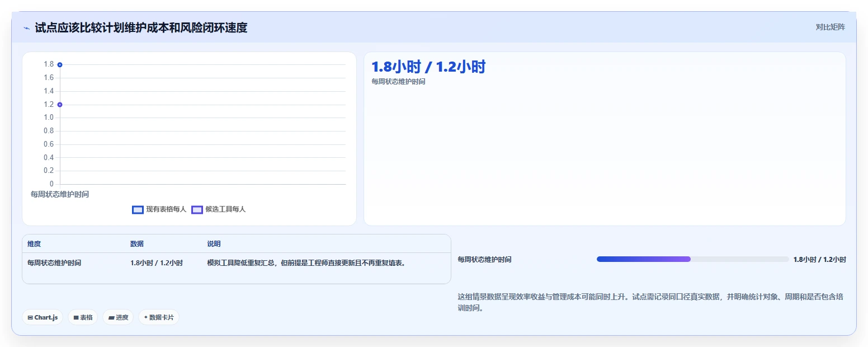Viewport: 868px width, 347px height.
Task: Click the 表格 tag chip
Action: (83, 317)
